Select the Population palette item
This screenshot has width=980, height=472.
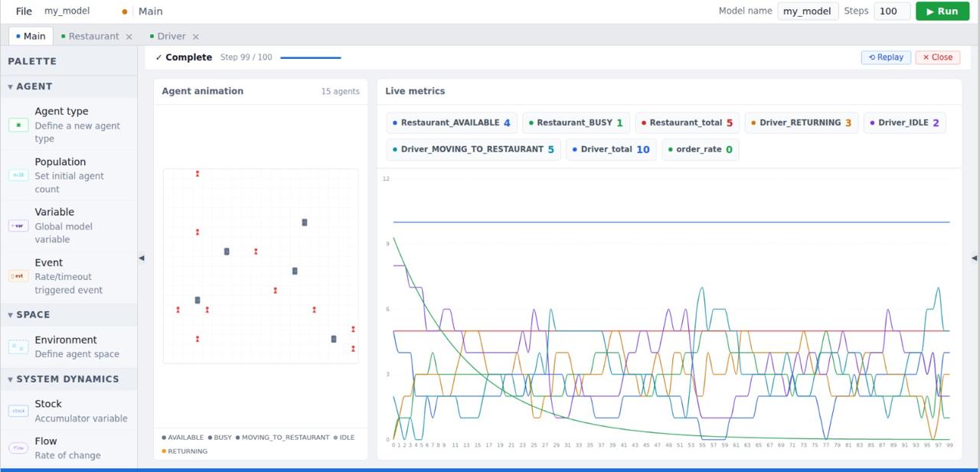69,175
